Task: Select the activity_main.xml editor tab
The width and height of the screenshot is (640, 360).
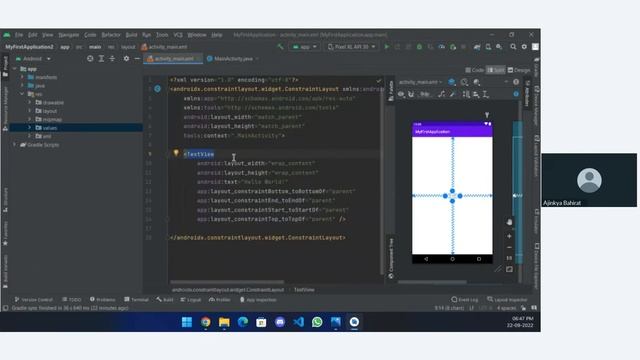Action: click(174, 59)
